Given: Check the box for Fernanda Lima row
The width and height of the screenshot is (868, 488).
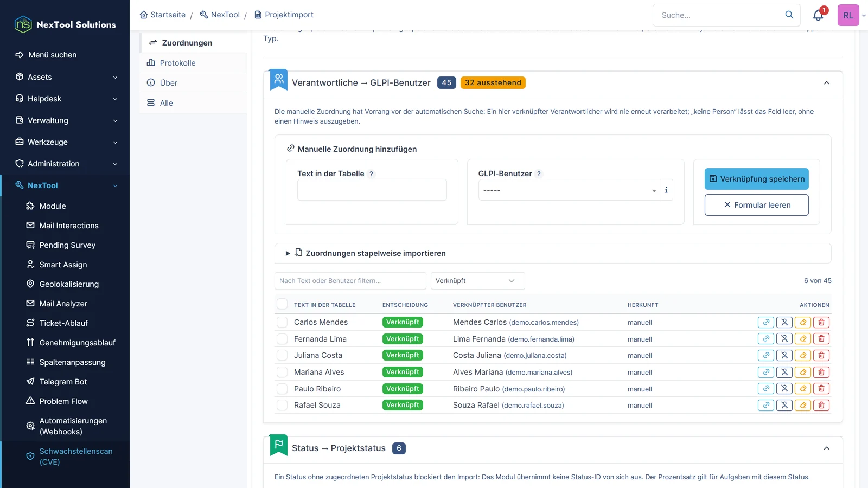Looking at the screenshot, I should [282, 339].
